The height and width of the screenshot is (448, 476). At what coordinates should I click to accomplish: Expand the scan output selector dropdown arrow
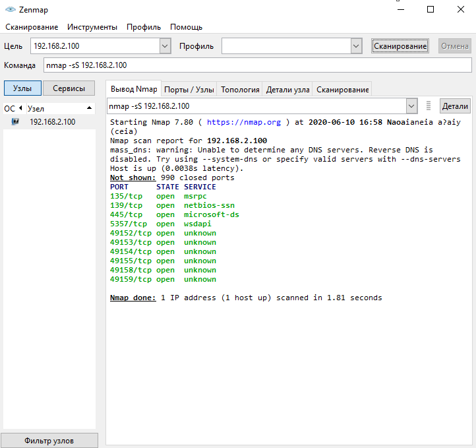tap(411, 106)
